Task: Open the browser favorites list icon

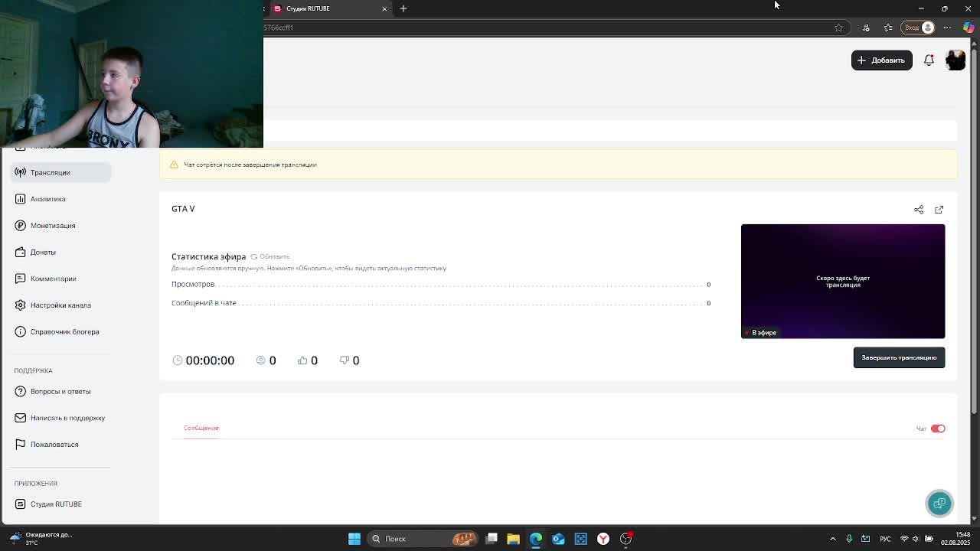Action: pyautogui.click(x=888, y=28)
